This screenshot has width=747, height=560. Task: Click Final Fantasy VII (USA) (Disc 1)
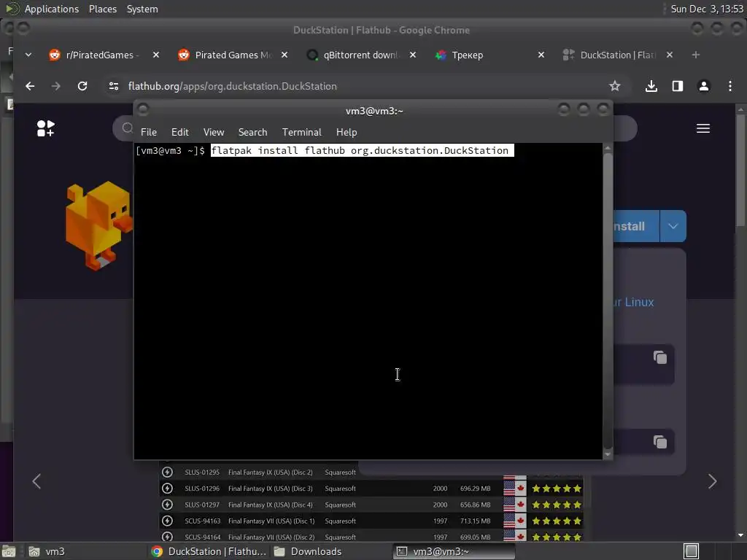[271, 521]
